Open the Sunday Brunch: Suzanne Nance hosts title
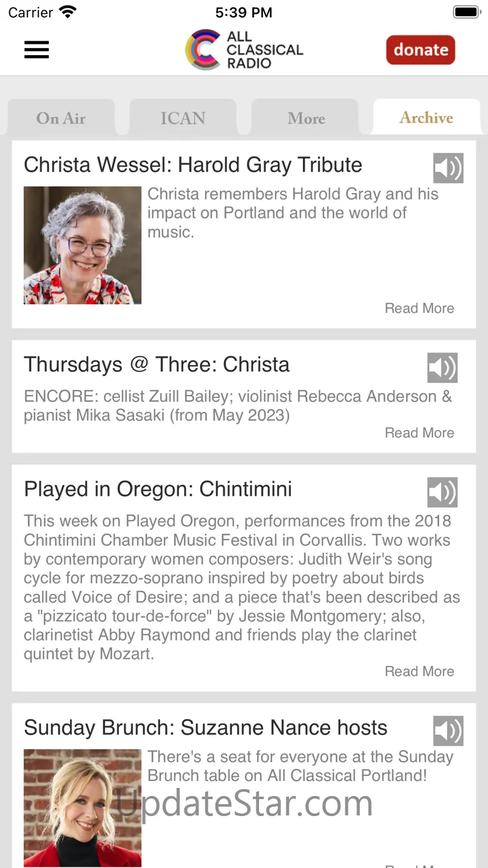The width and height of the screenshot is (488, 868). 205,728
